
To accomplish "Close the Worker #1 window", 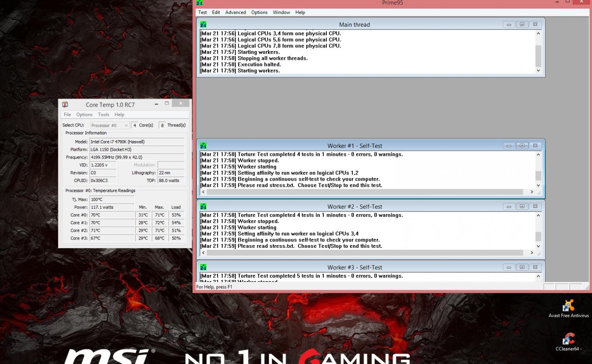I will tap(535, 146).
